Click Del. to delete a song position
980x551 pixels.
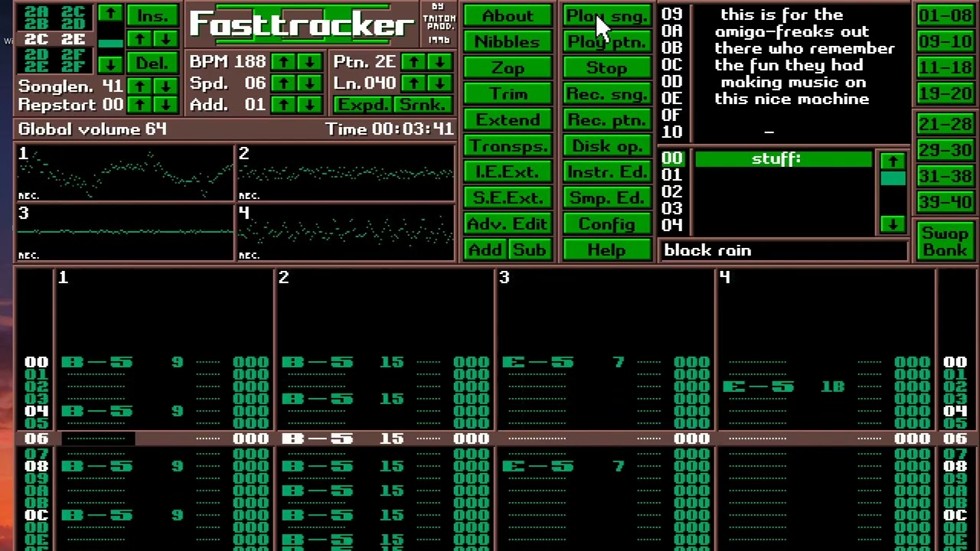152,63
